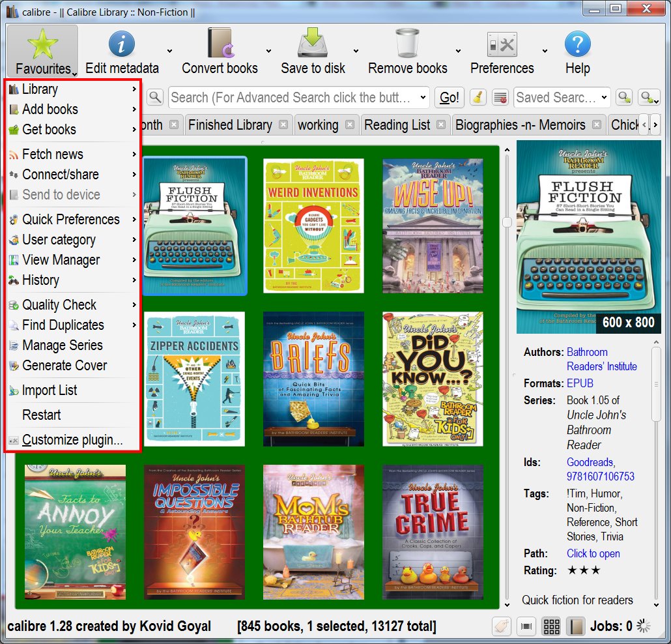Select the Weird Inventions book cover
The image size is (671, 644).
tap(313, 226)
